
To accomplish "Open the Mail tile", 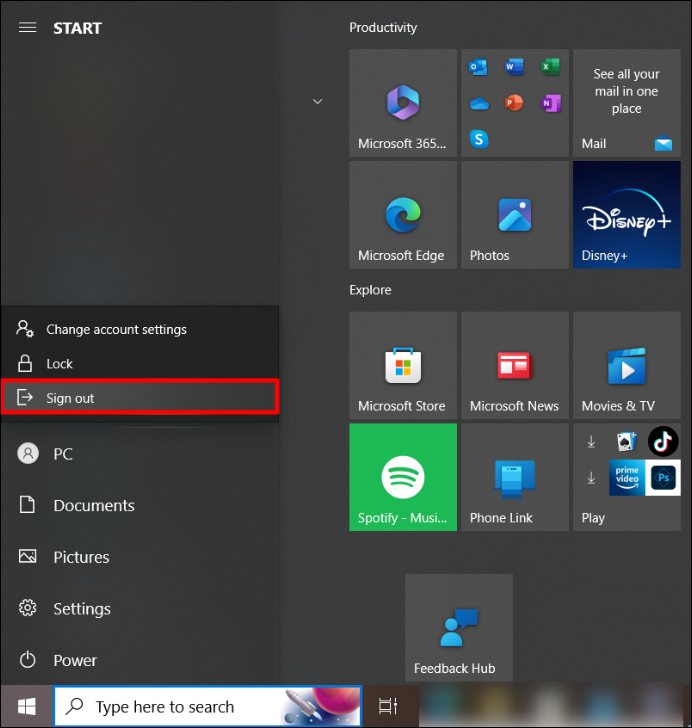I will pos(627,103).
